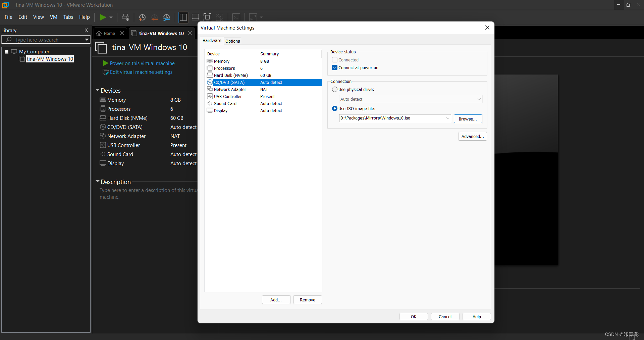Open the console view toolbar icon
The image size is (644, 340).
point(236,17)
